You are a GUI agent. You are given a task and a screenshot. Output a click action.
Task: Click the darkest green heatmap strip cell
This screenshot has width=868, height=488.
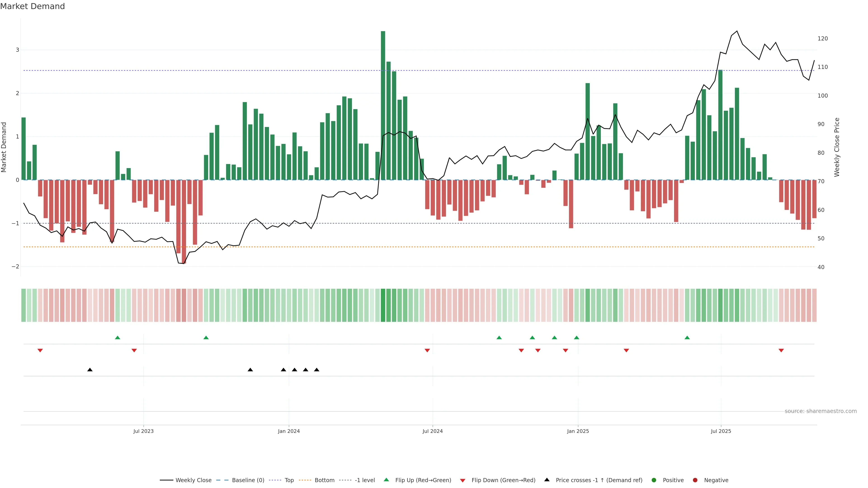(x=383, y=305)
